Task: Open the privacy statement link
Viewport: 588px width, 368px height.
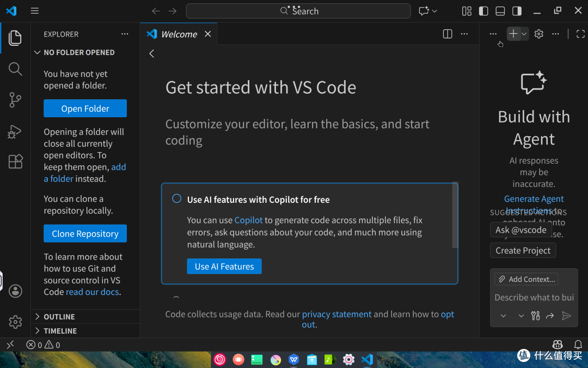Action: click(x=336, y=314)
